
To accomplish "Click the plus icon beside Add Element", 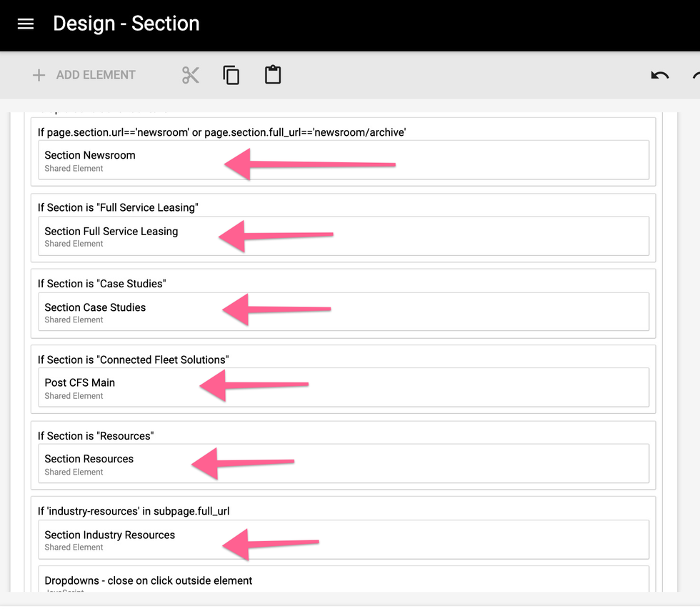I will [39, 75].
